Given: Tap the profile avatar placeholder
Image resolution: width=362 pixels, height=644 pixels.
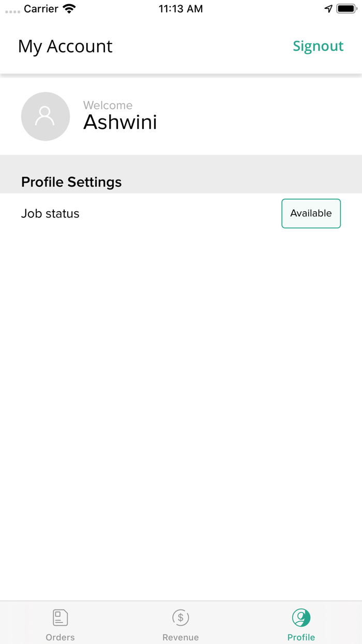Looking at the screenshot, I should [x=46, y=116].
